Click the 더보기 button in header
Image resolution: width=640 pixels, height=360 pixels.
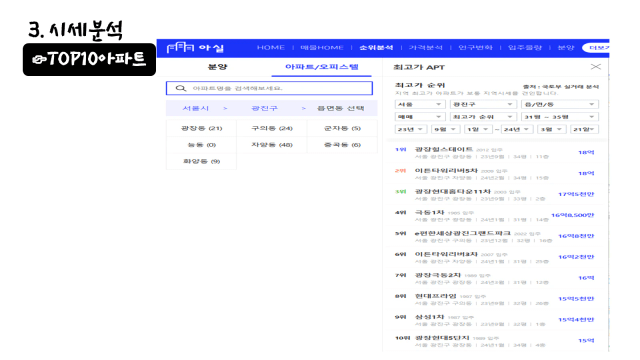point(596,48)
